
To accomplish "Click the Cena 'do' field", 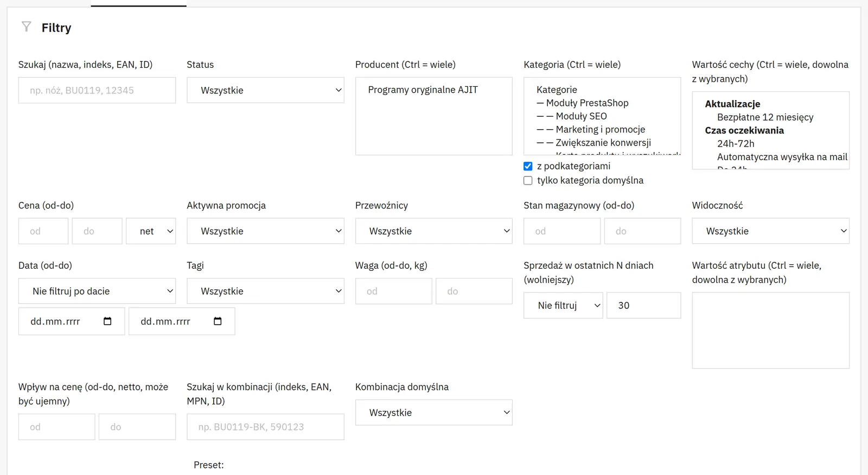I will pyautogui.click(x=97, y=231).
